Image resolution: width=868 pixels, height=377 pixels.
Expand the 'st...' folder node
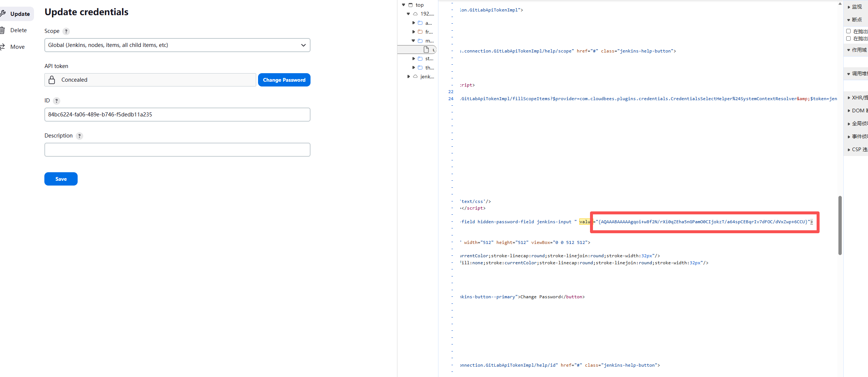point(413,58)
